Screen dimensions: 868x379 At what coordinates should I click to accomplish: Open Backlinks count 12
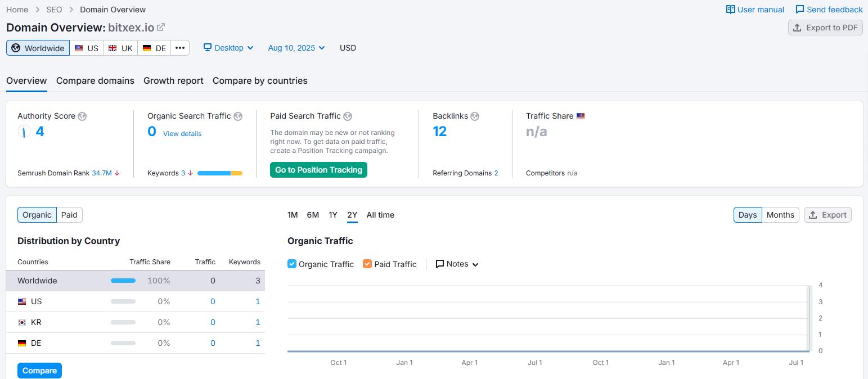point(439,132)
